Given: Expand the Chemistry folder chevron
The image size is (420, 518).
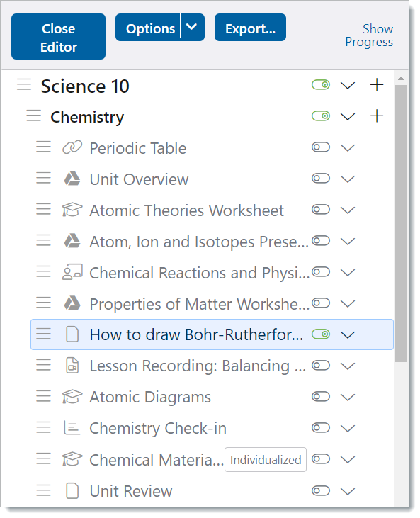Looking at the screenshot, I should 348,116.
